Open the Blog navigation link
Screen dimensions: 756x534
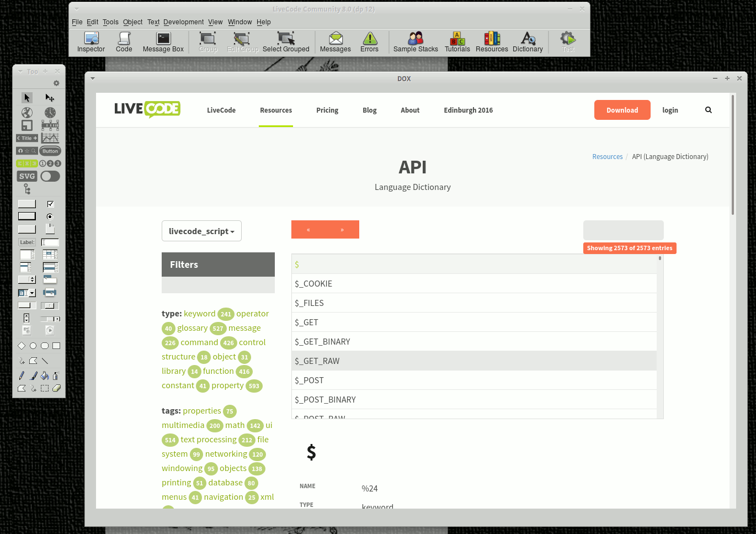click(x=370, y=110)
